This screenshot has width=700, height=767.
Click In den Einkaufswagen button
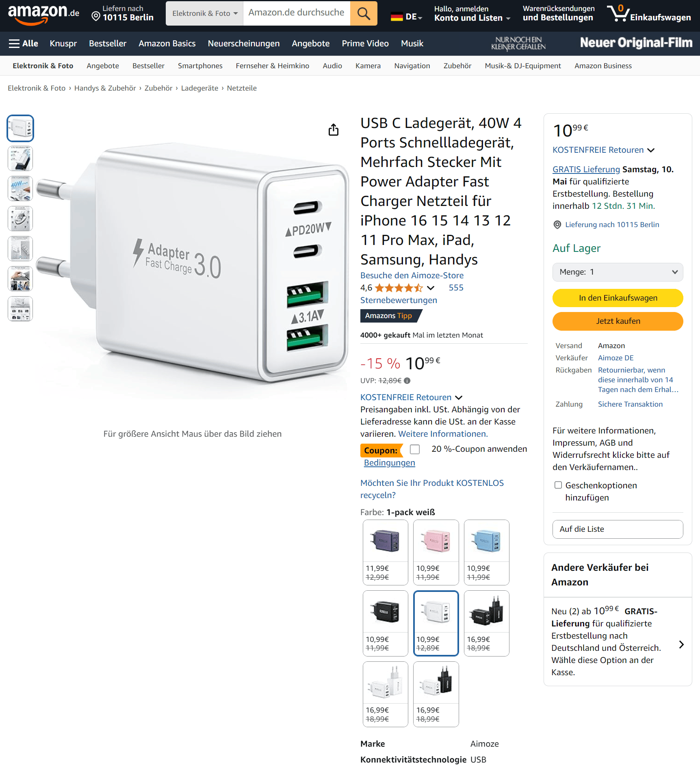(618, 298)
